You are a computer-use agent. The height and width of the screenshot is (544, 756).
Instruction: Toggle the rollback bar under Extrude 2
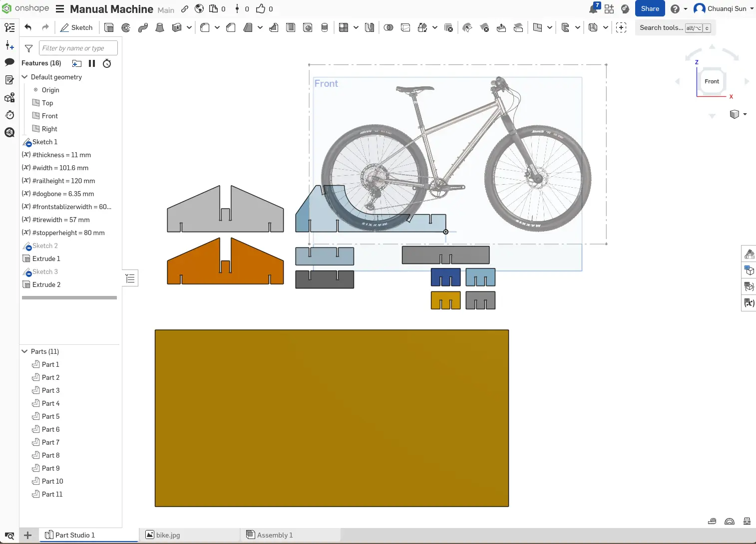(x=69, y=297)
